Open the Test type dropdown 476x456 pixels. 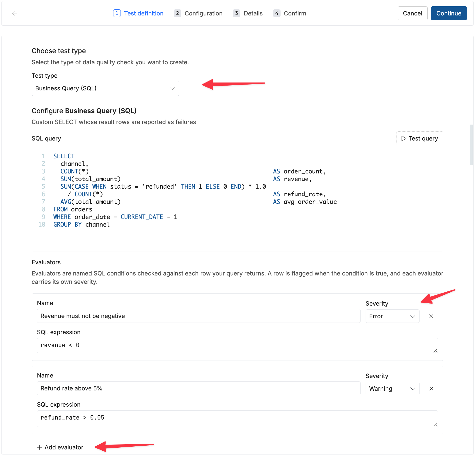(x=105, y=88)
